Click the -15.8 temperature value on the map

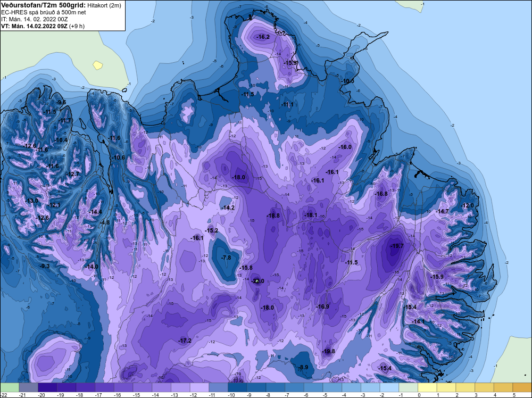(x=246, y=268)
